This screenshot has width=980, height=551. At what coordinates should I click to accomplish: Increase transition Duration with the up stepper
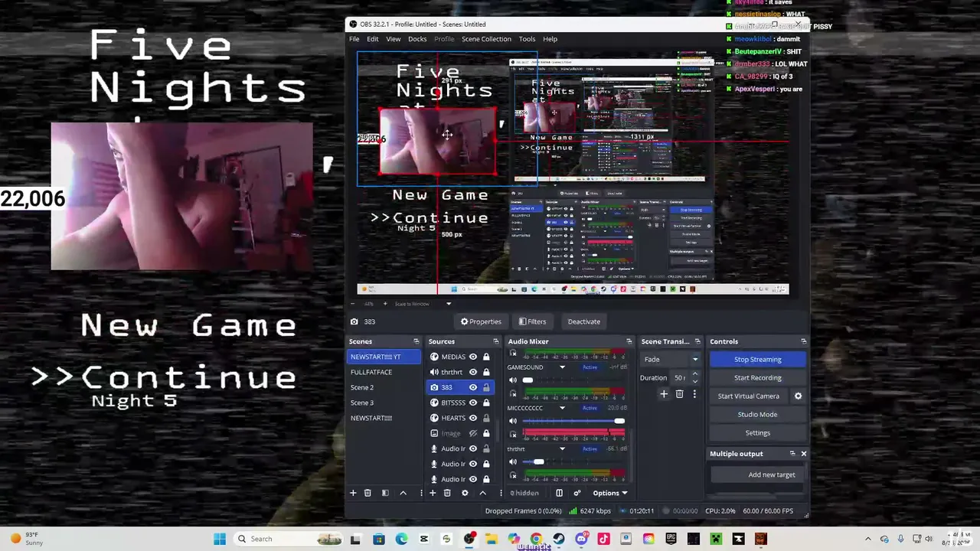695,374
